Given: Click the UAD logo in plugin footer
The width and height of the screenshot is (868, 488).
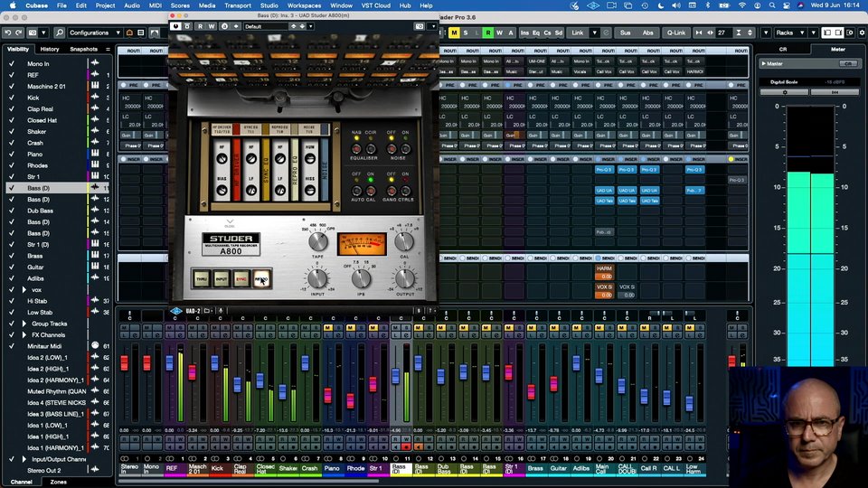Looking at the screenshot, I should pyautogui.click(x=176, y=311).
